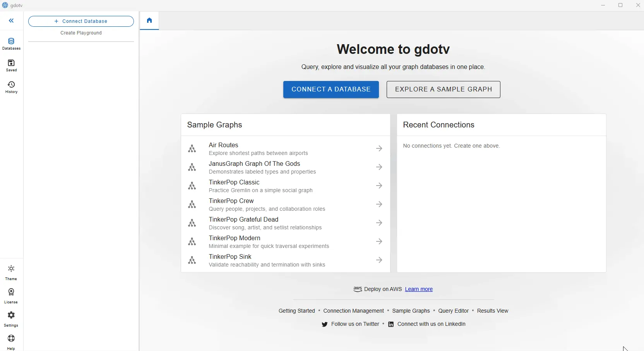This screenshot has height=351, width=644.
Task: Click the Twitter bird icon
Action: [x=325, y=324]
